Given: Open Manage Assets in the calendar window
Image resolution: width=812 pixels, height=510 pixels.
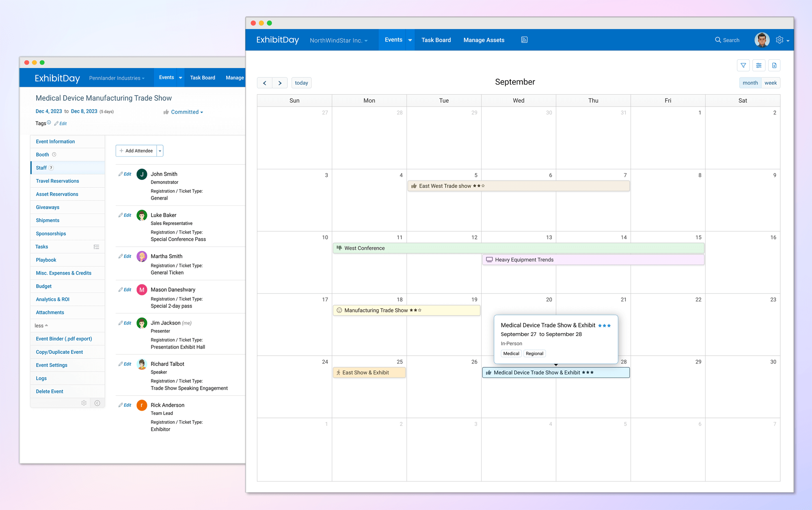Looking at the screenshot, I should (x=484, y=40).
